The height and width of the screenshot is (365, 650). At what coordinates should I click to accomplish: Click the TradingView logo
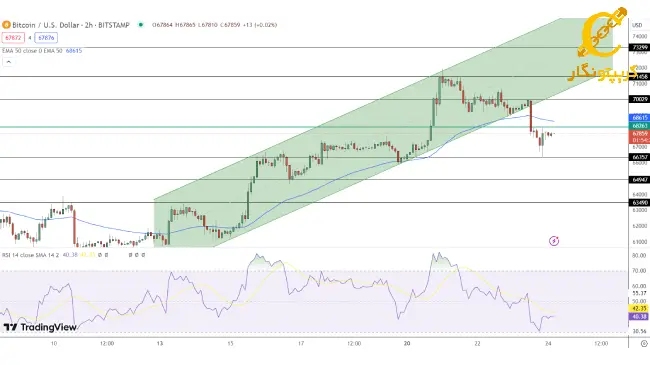[40, 327]
